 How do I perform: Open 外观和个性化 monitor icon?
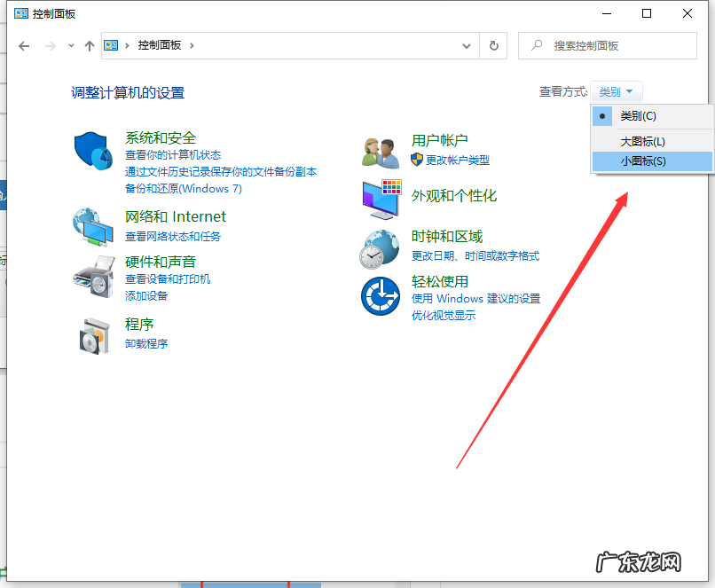point(380,200)
